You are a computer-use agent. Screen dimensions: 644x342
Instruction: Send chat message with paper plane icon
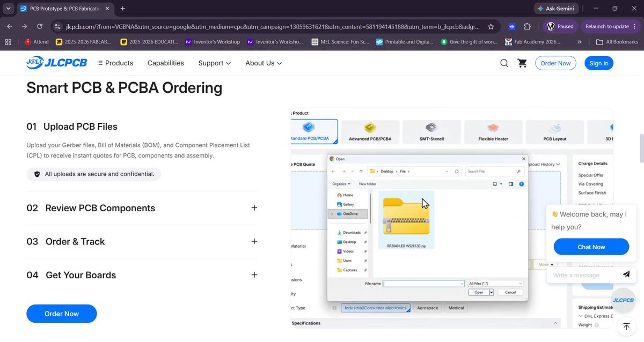click(x=626, y=274)
